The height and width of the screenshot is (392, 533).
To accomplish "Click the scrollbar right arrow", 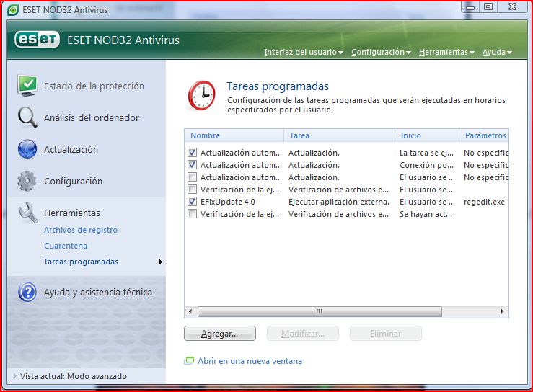I will 503,311.
